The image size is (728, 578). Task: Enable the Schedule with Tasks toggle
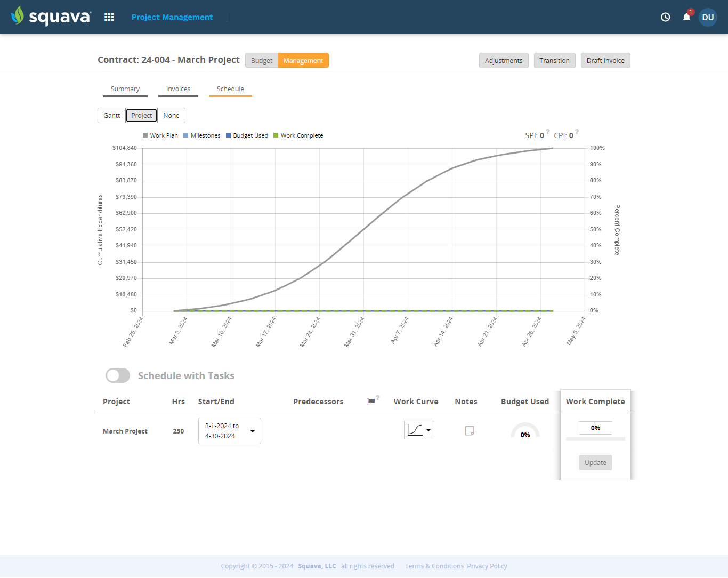pos(117,375)
